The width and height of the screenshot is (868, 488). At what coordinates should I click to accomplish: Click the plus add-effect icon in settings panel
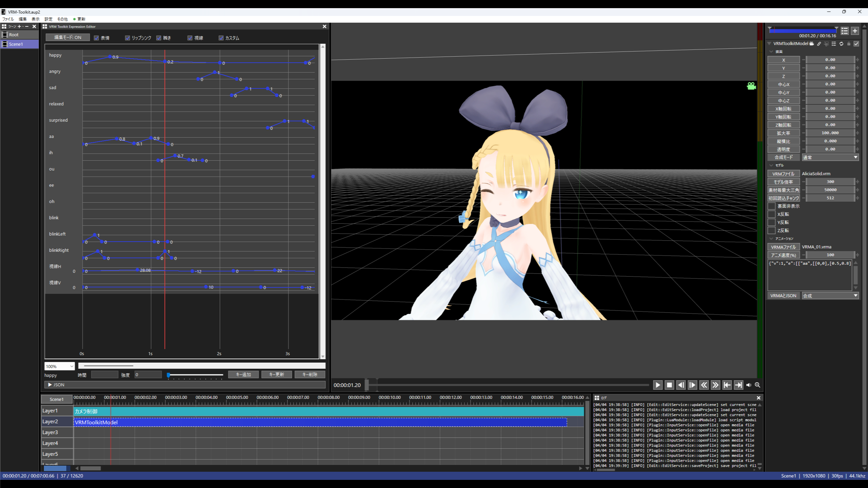855,31
